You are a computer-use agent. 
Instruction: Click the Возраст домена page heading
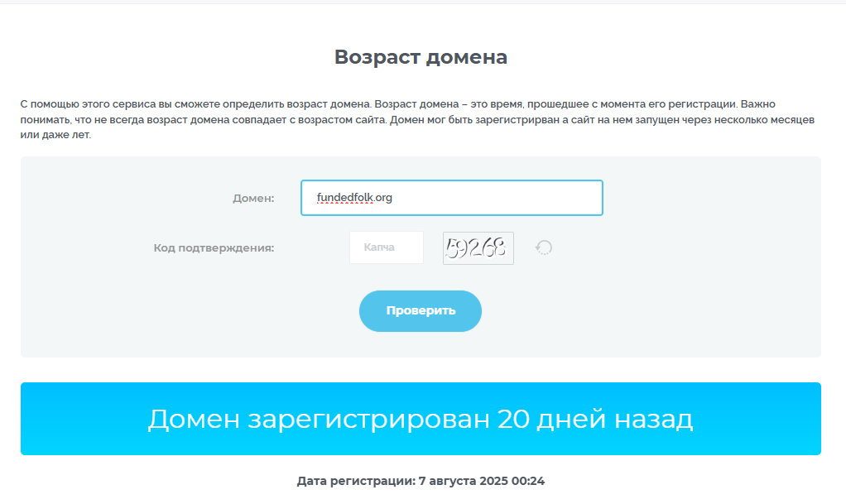click(421, 57)
